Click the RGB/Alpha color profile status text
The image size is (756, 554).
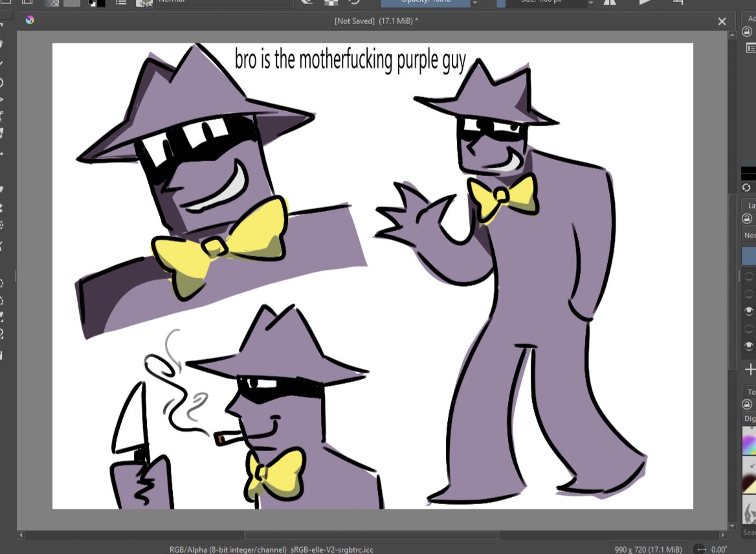click(x=271, y=549)
